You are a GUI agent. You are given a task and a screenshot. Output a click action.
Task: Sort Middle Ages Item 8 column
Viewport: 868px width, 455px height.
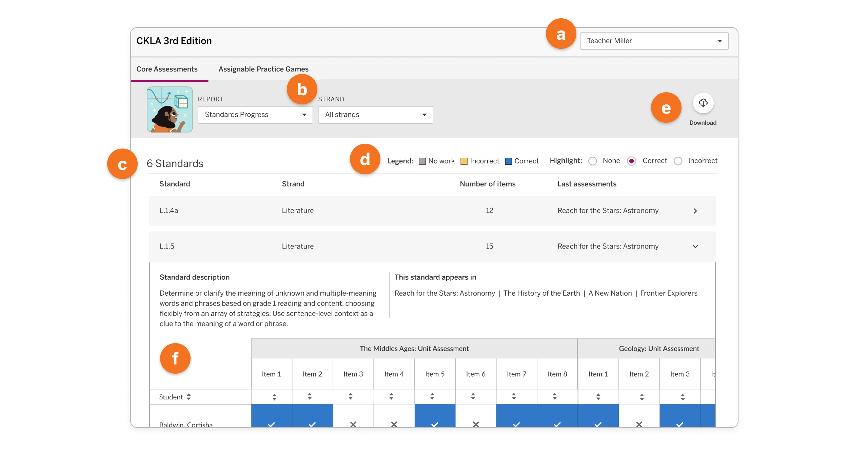555,396
